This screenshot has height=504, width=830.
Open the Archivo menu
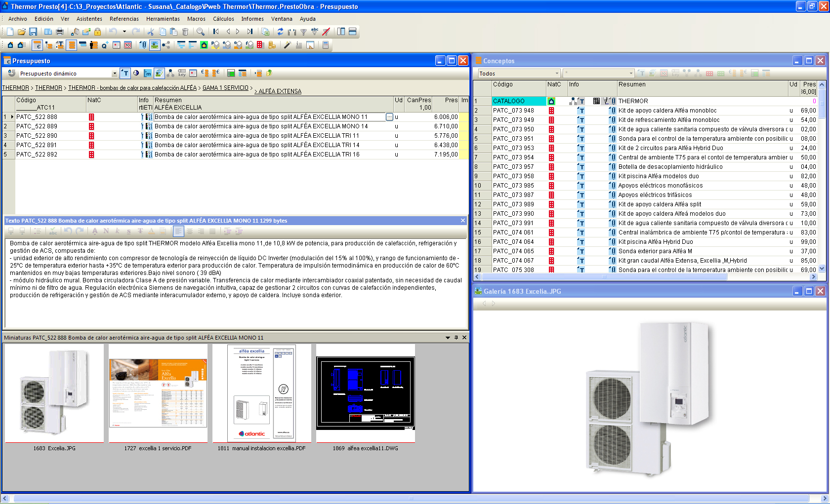pos(18,19)
